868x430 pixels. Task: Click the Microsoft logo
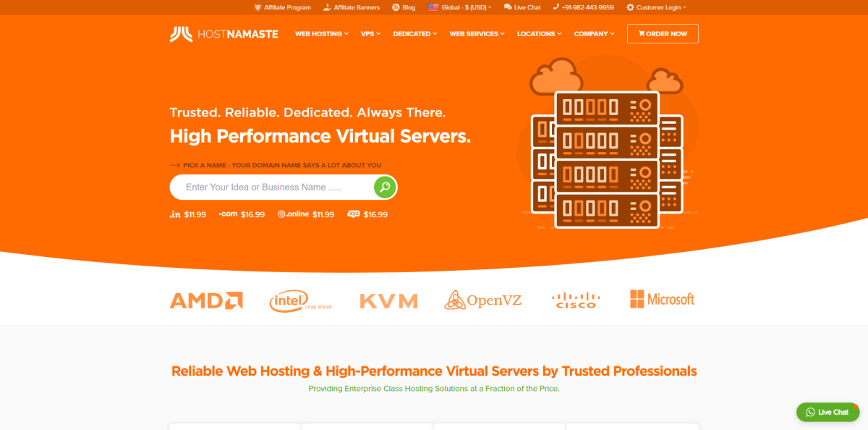click(x=662, y=300)
